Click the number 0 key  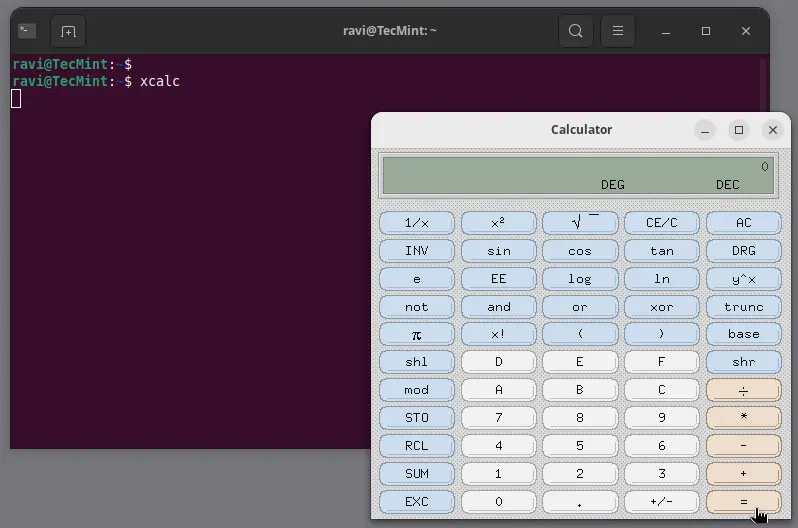pyautogui.click(x=499, y=502)
